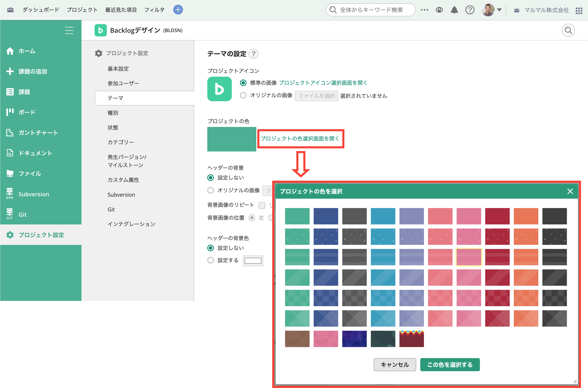The width and height of the screenshot is (588, 388).
Task: Pick solid navy blue swatch in first row
Action: pos(326,216)
